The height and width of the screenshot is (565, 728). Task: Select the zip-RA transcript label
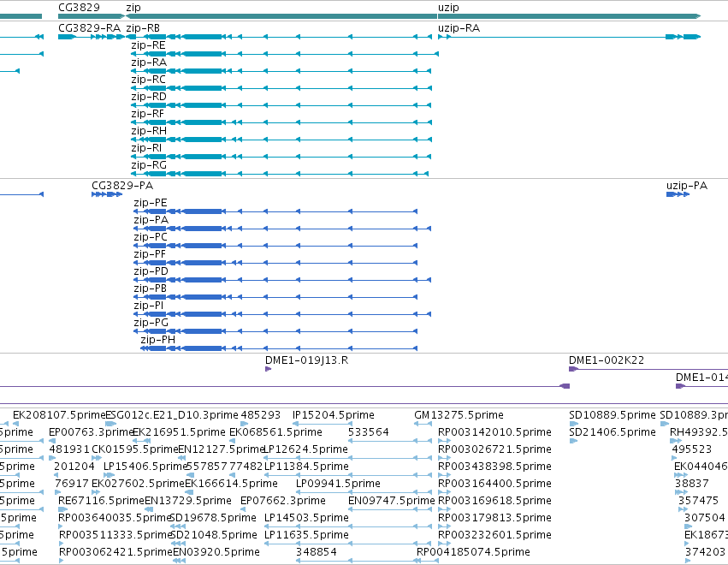click(149, 62)
